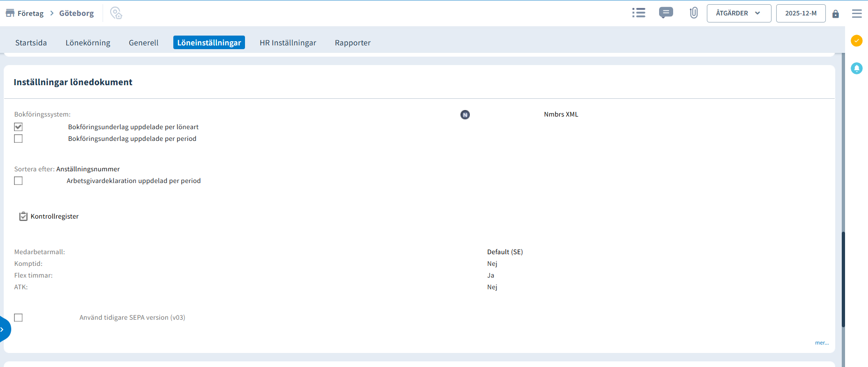Viewport: 868px width, 367px height.
Task: Switch to the Rapporter tab
Action: (x=353, y=43)
